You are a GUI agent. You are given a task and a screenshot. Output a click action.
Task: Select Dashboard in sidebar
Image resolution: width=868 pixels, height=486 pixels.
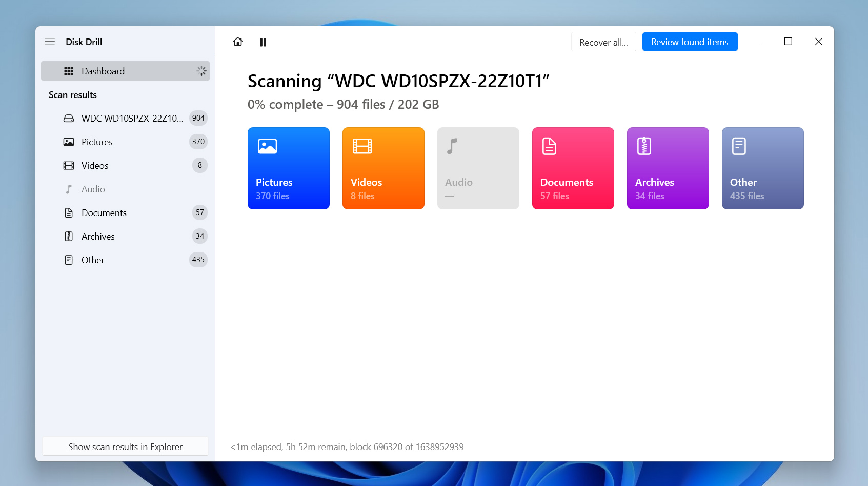pyautogui.click(x=125, y=71)
